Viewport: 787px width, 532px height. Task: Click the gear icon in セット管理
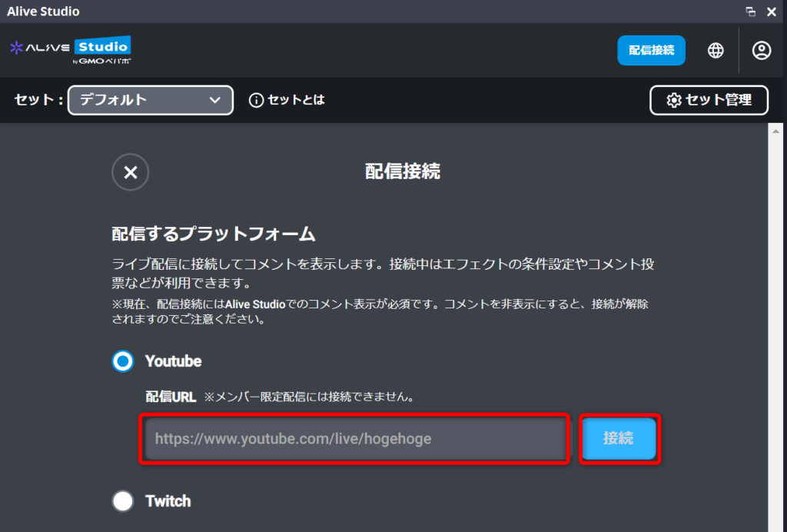(674, 100)
